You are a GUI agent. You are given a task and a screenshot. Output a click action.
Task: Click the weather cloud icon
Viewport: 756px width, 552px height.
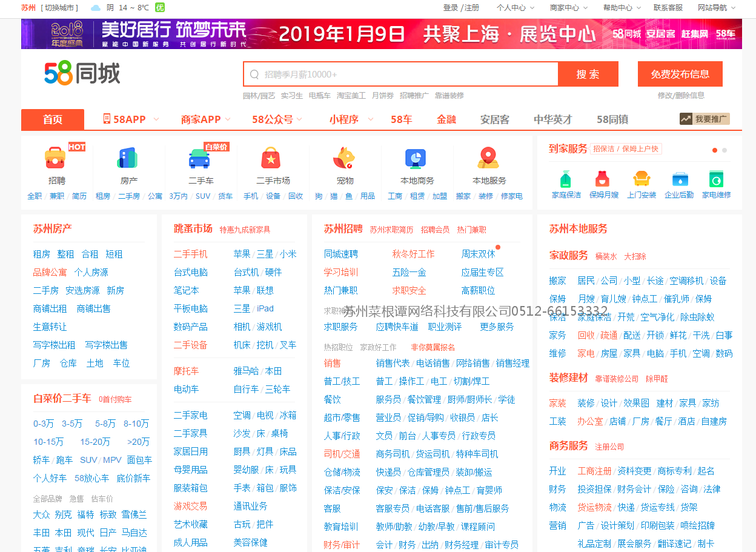(96, 8)
